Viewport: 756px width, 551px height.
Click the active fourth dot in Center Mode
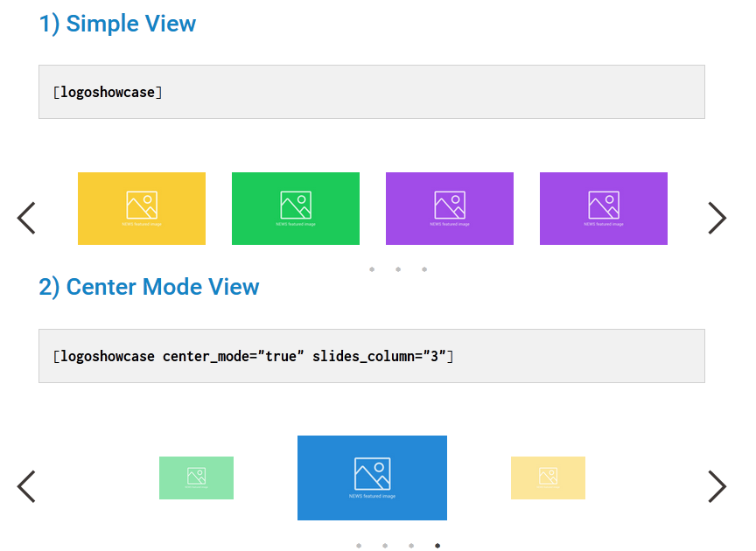pos(437,546)
